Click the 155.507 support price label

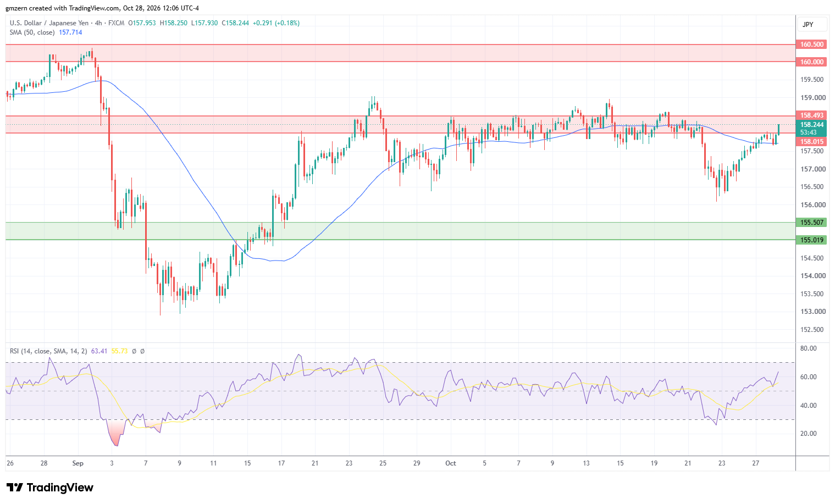(811, 223)
